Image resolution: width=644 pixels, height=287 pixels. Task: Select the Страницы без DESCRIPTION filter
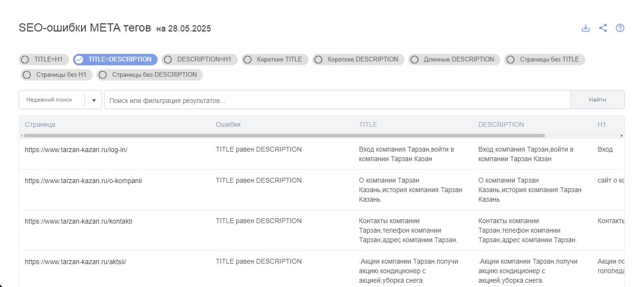tap(150, 75)
